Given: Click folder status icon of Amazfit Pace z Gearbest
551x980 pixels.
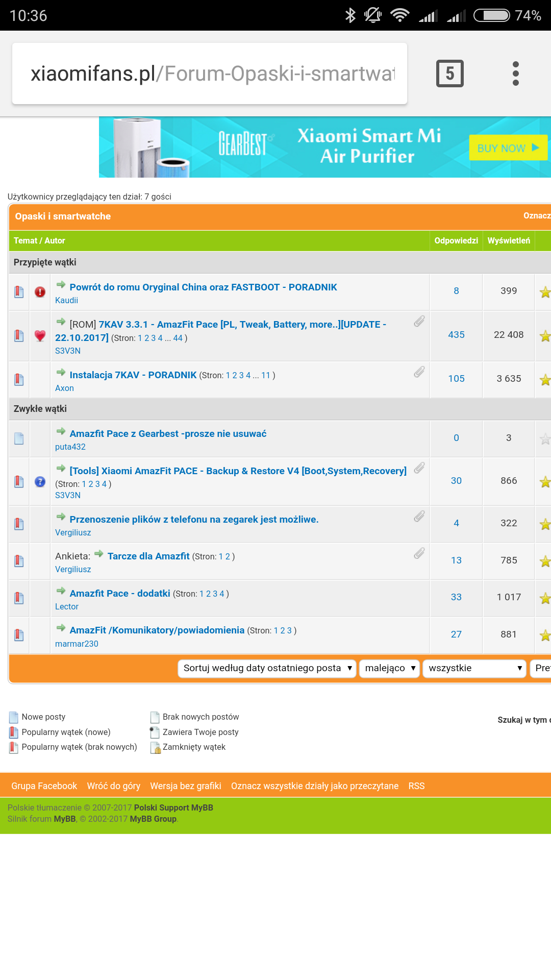Looking at the screenshot, I should coord(19,438).
